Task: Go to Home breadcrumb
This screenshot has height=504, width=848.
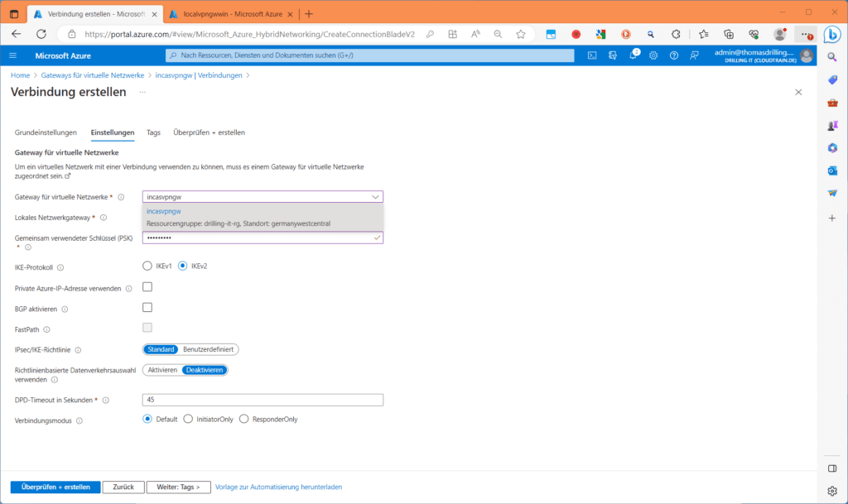Action: tap(20, 75)
